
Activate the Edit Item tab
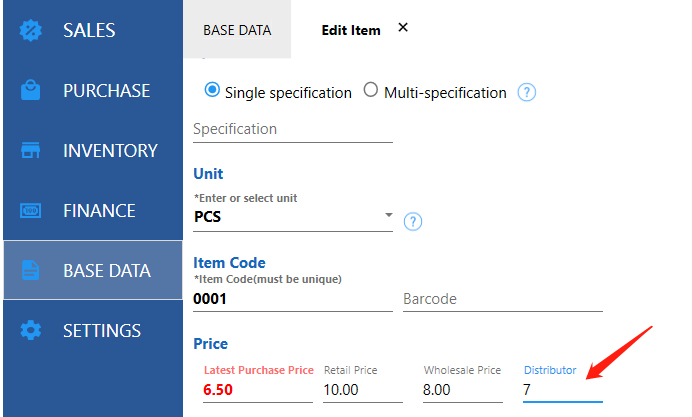click(351, 30)
